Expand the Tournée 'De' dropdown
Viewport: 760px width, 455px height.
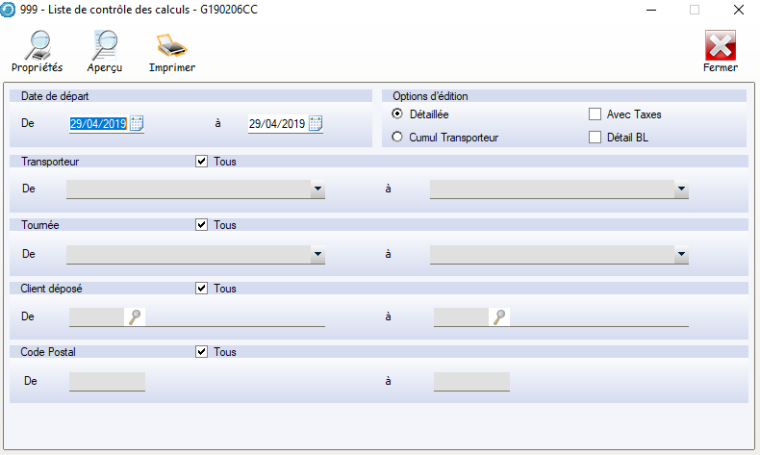click(317, 255)
